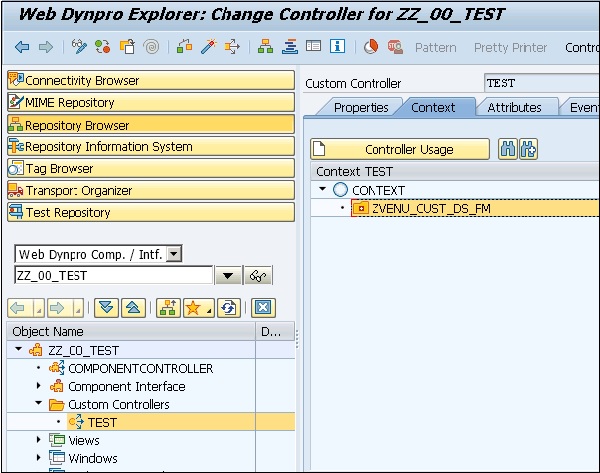Close the object list browser pane
The width and height of the screenshot is (600, 473).
[262, 307]
